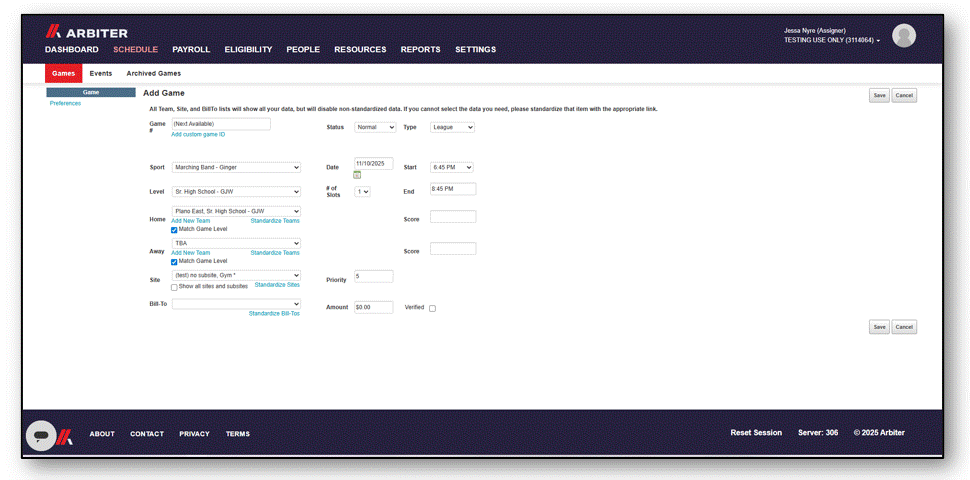970x480 pixels.
Task: Switch to the Events tab
Action: [x=101, y=73]
